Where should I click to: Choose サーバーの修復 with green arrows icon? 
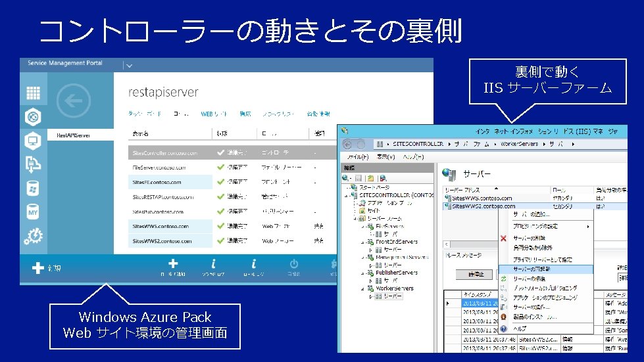tap(546, 279)
